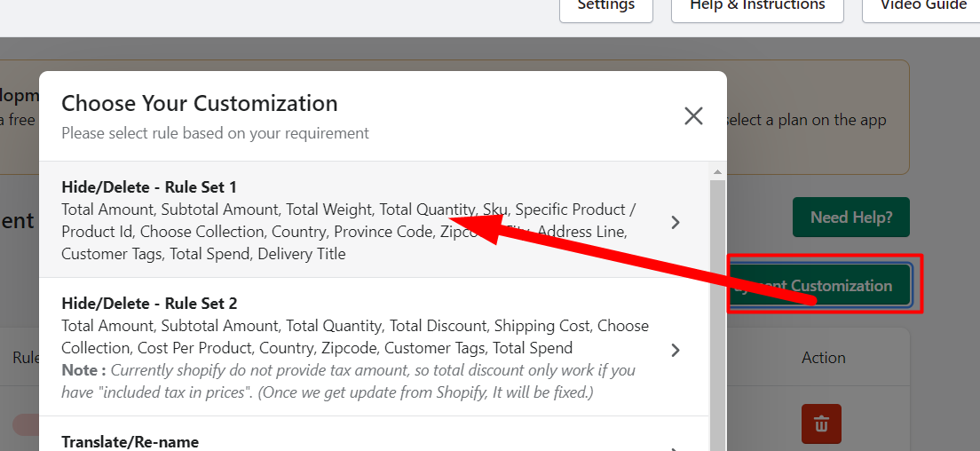Pick the Hide/Delete - Rule Set 2 heading
This screenshot has width=980, height=451.
tap(149, 304)
